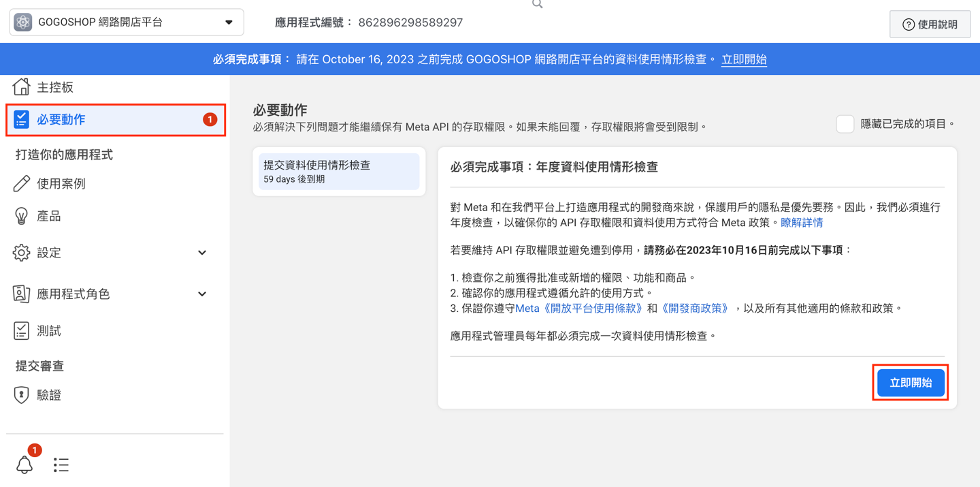Click the 應用程式角色 person icon
Image resolution: width=980 pixels, height=487 pixels.
tap(21, 294)
